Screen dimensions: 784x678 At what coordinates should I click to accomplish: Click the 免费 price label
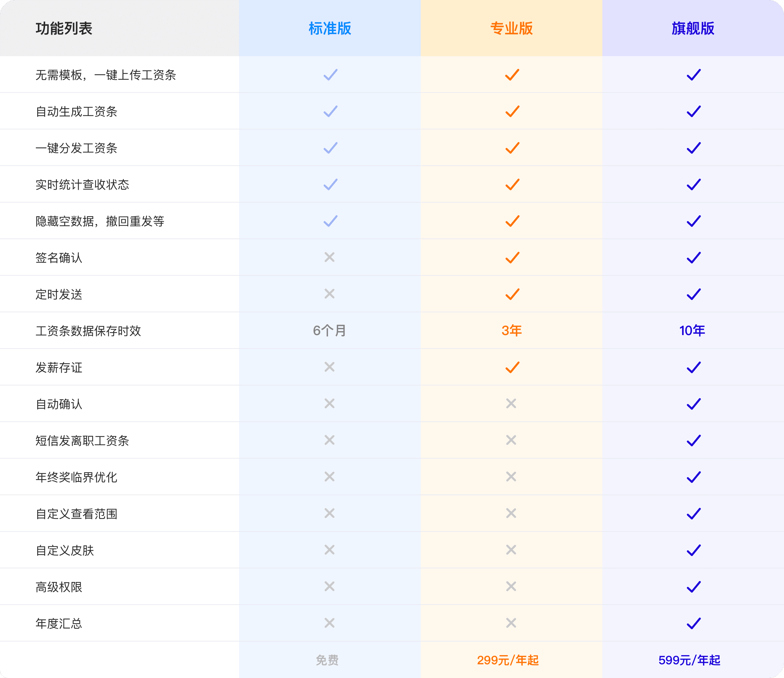tap(327, 660)
